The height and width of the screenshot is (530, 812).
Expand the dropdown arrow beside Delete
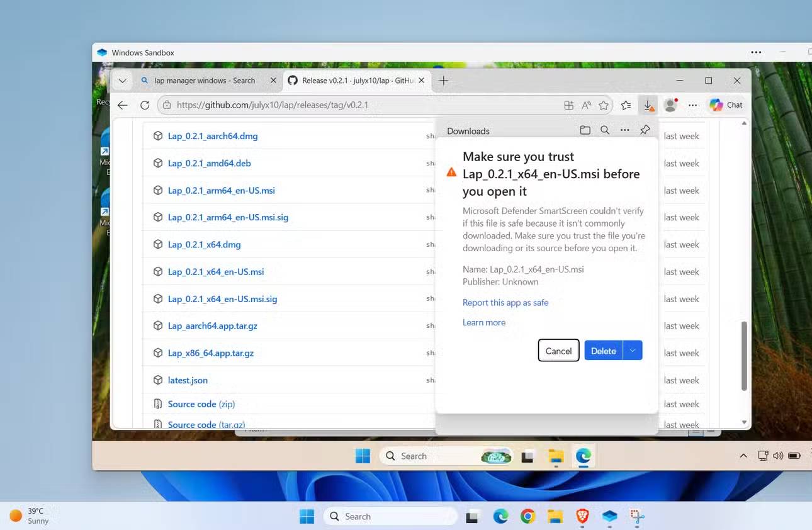click(x=633, y=351)
